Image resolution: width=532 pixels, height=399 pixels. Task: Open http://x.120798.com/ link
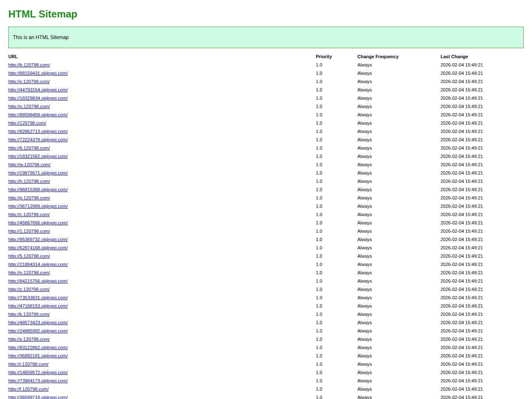pyautogui.click(x=29, y=81)
